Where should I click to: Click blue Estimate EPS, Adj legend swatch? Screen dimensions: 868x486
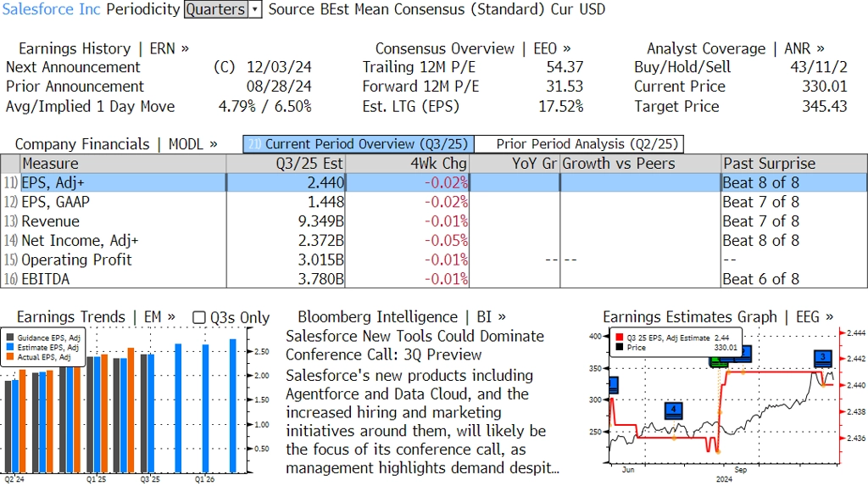tap(10, 348)
